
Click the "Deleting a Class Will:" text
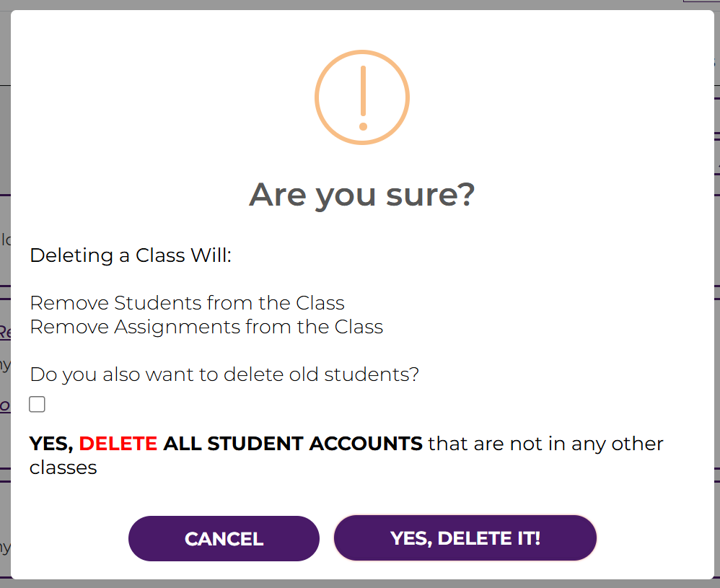coord(131,255)
